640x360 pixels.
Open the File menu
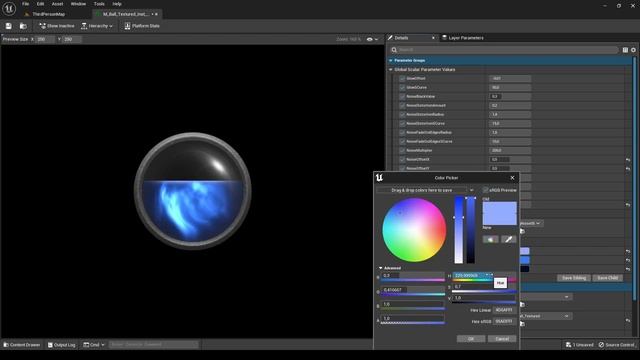pos(25,4)
